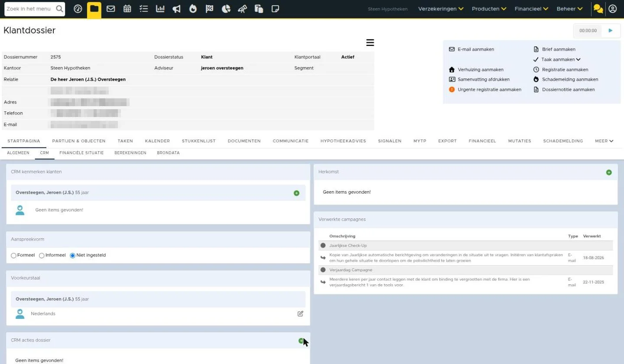Expand the Producten menu

[489, 9]
